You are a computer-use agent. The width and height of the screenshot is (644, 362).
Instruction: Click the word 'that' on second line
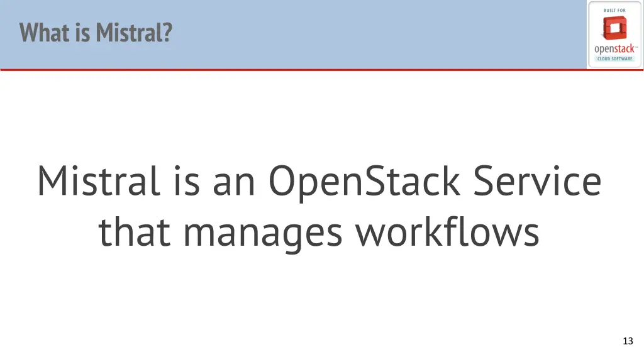[135, 231]
